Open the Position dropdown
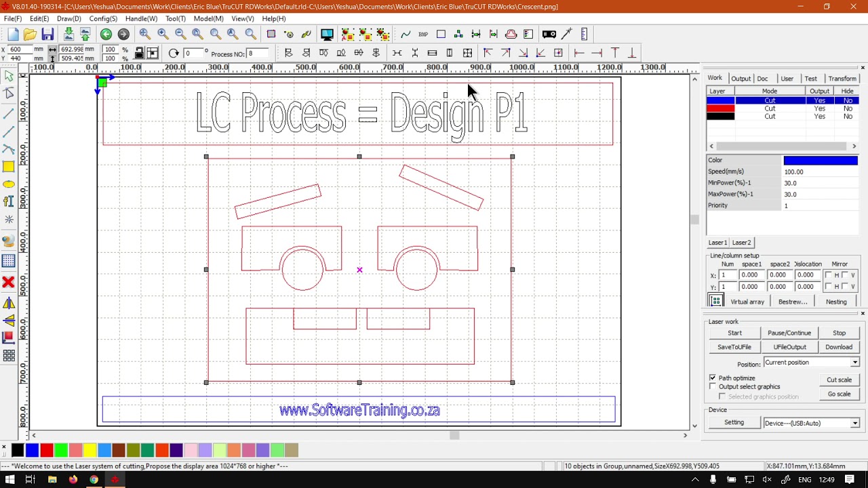 [x=854, y=363]
